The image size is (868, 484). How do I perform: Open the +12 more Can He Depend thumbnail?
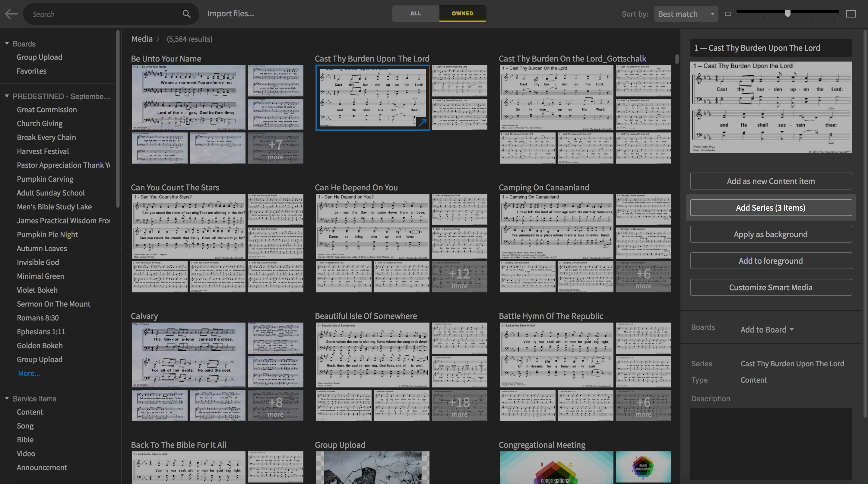pos(459,276)
